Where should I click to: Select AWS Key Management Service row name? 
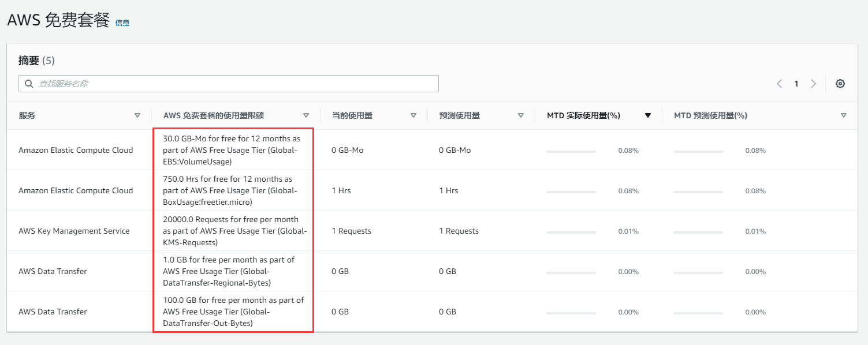pyautogui.click(x=74, y=231)
